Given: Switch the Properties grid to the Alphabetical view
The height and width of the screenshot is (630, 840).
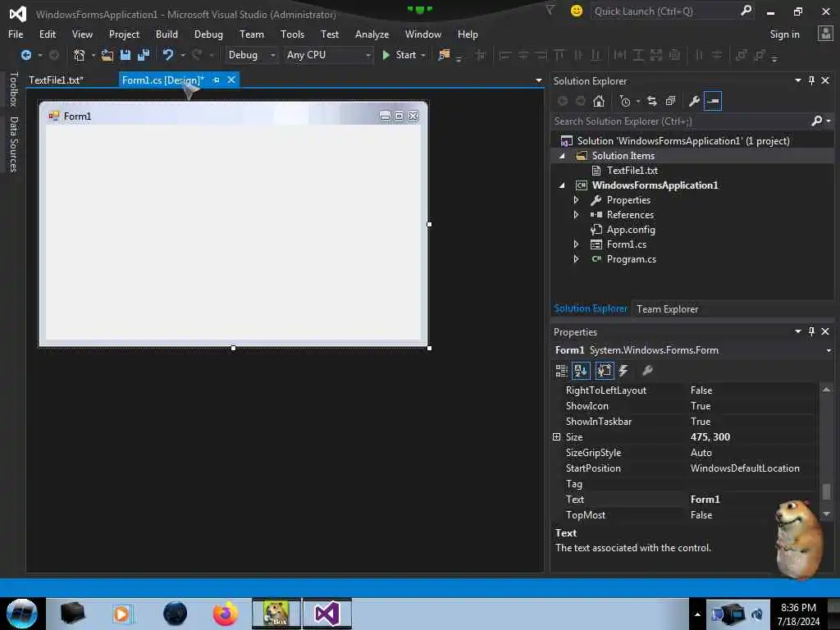Looking at the screenshot, I should click(581, 370).
